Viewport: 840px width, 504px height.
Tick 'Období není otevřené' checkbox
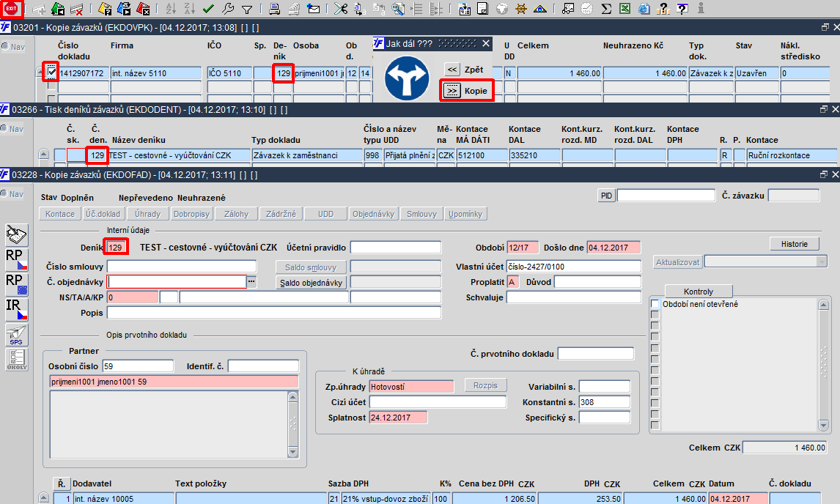(x=655, y=304)
